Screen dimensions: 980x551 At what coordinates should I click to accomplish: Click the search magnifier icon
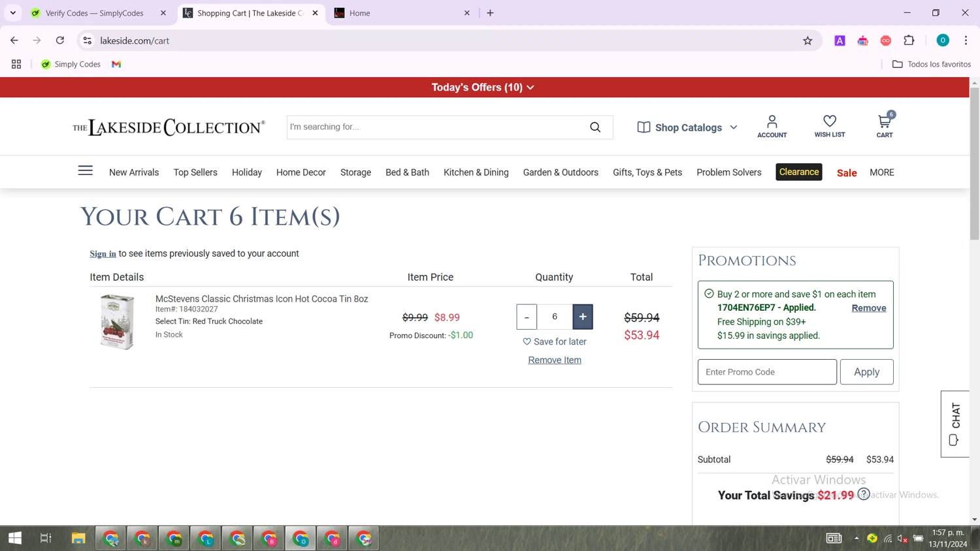595,127
